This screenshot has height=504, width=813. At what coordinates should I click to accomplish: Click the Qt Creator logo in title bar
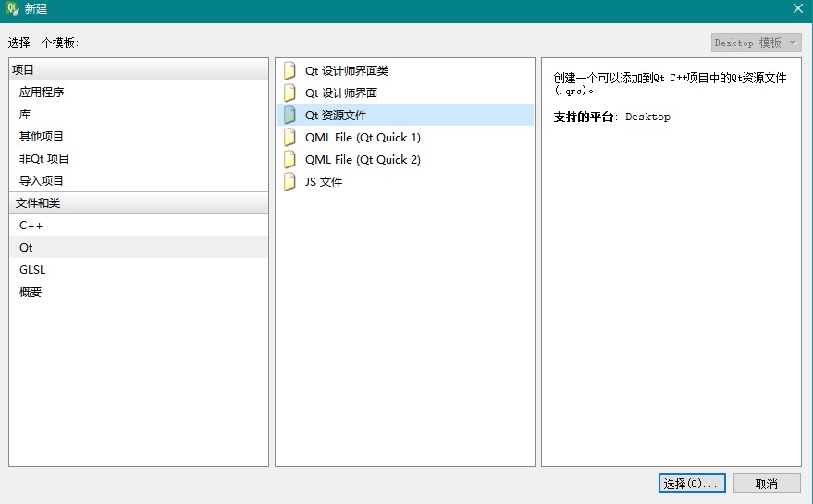pos(12,8)
